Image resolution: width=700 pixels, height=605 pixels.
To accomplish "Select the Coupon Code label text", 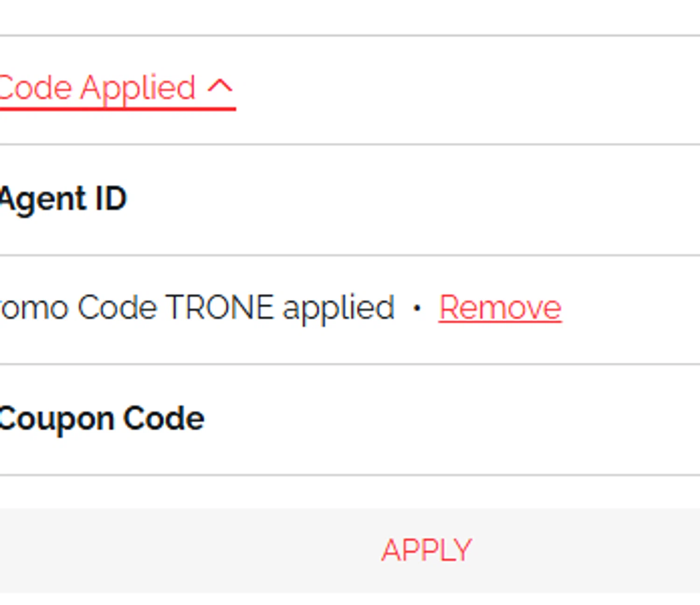I will pos(102,419).
